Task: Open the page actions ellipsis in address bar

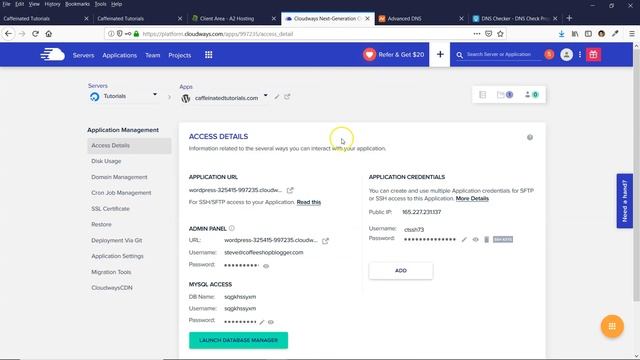Action: point(477,34)
